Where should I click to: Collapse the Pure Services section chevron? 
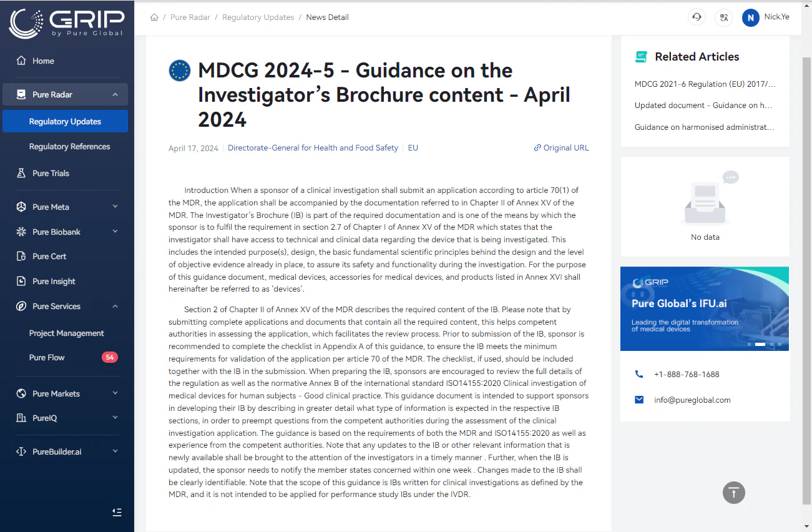(x=115, y=306)
